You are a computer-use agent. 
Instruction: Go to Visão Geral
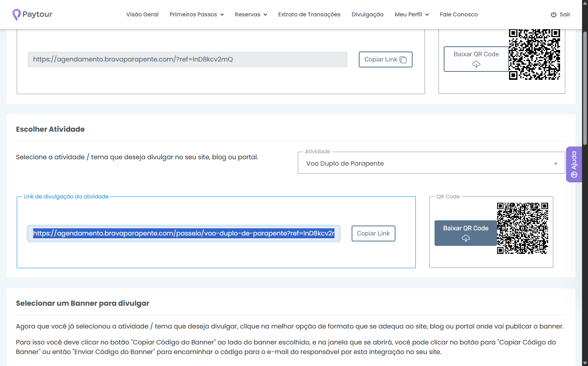point(142,14)
